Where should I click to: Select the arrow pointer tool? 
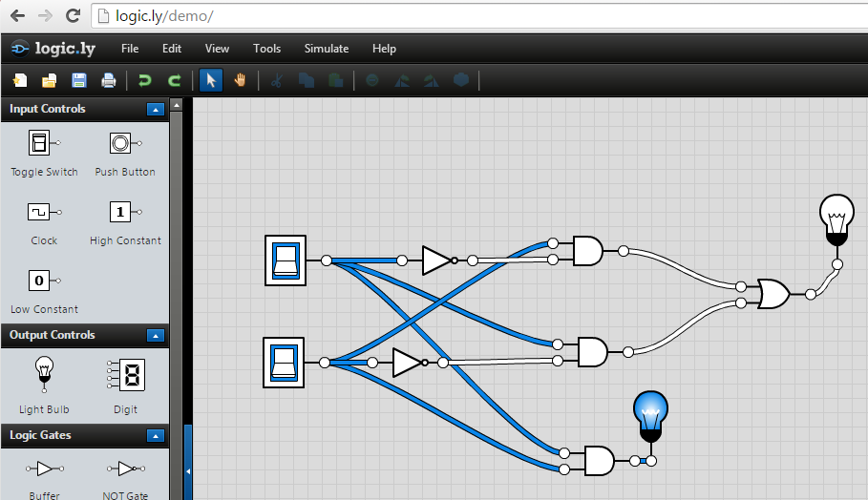211,81
